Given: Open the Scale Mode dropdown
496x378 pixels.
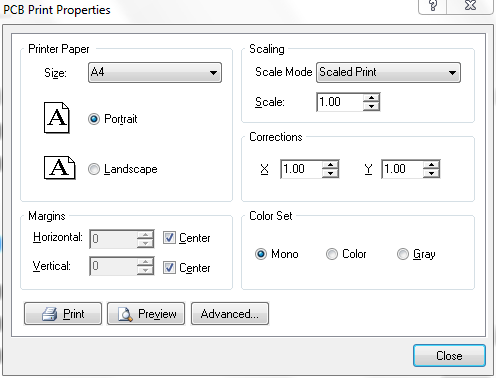Looking at the screenshot, I should pyautogui.click(x=388, y=72).
